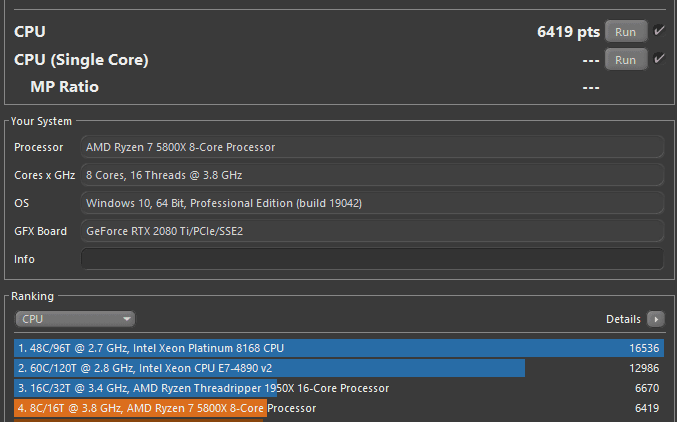Click the MP Ratio label

tap(64, 87)
